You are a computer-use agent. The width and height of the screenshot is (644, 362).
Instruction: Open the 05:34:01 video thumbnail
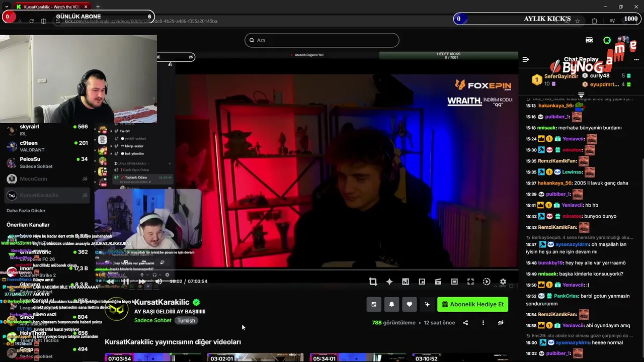coord(358,357)
